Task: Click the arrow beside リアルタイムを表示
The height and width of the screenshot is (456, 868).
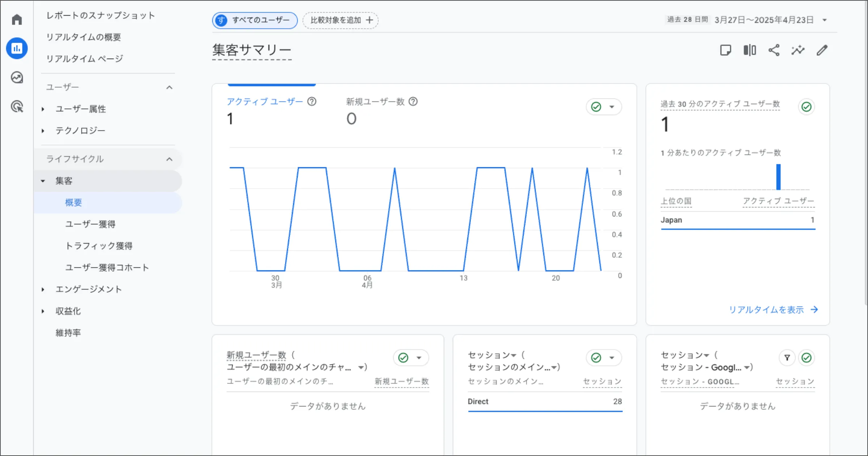Action: coord(814,310)
